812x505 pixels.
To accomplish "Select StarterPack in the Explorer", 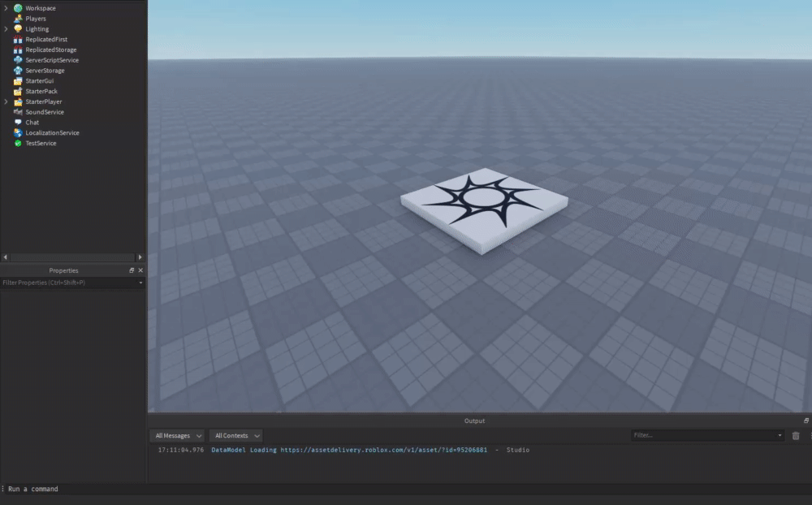I will click(41, 91).
